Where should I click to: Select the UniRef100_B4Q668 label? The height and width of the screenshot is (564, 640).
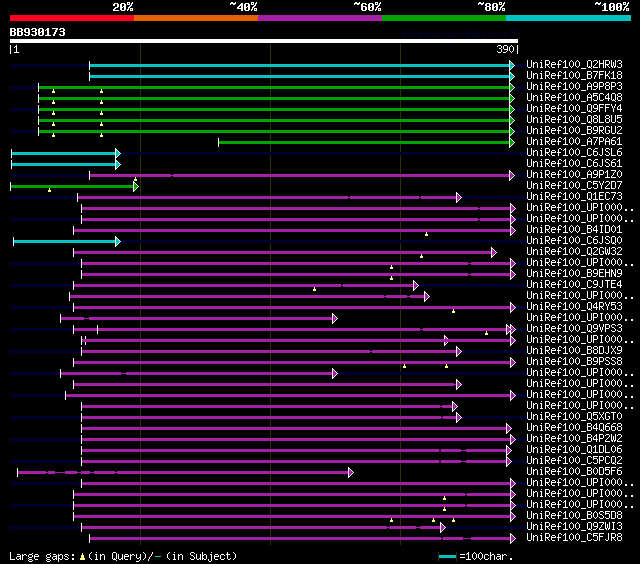pos(574,428)
